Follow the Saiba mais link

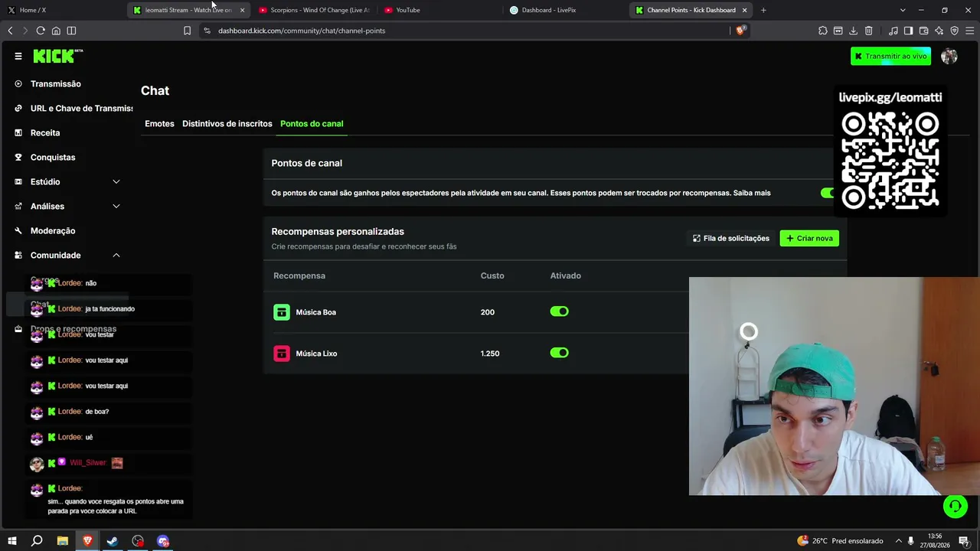(x=752, y=193)
